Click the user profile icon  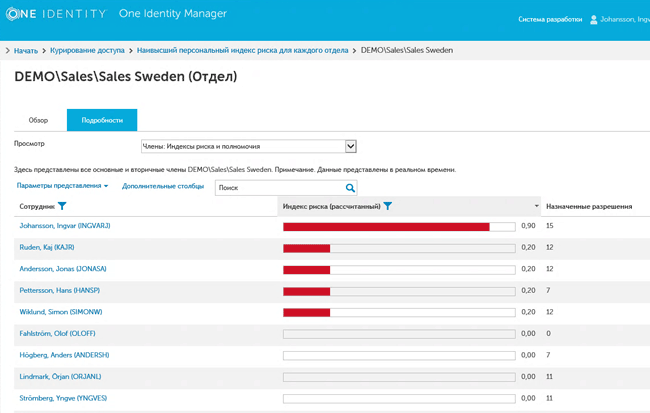593,19
